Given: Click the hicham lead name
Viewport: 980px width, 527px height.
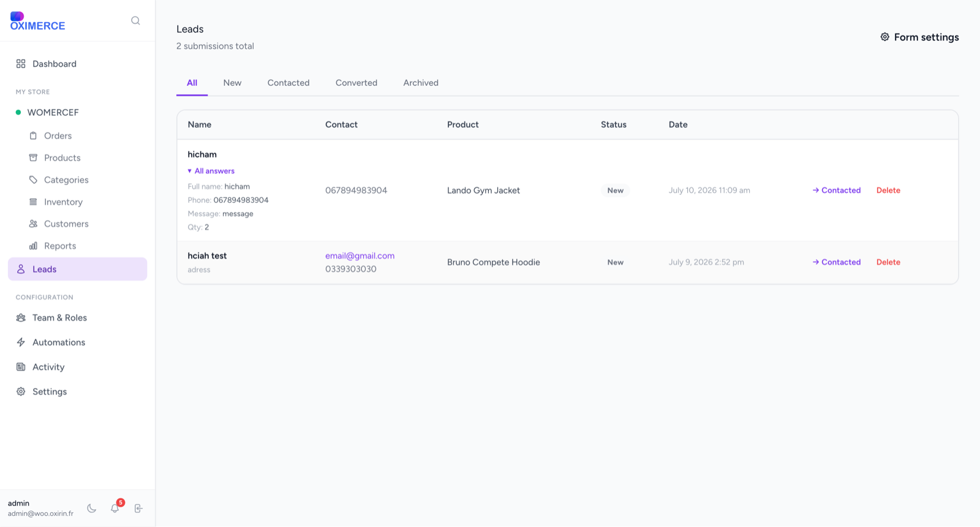Looking at the screenshot, I should point(202,154).
